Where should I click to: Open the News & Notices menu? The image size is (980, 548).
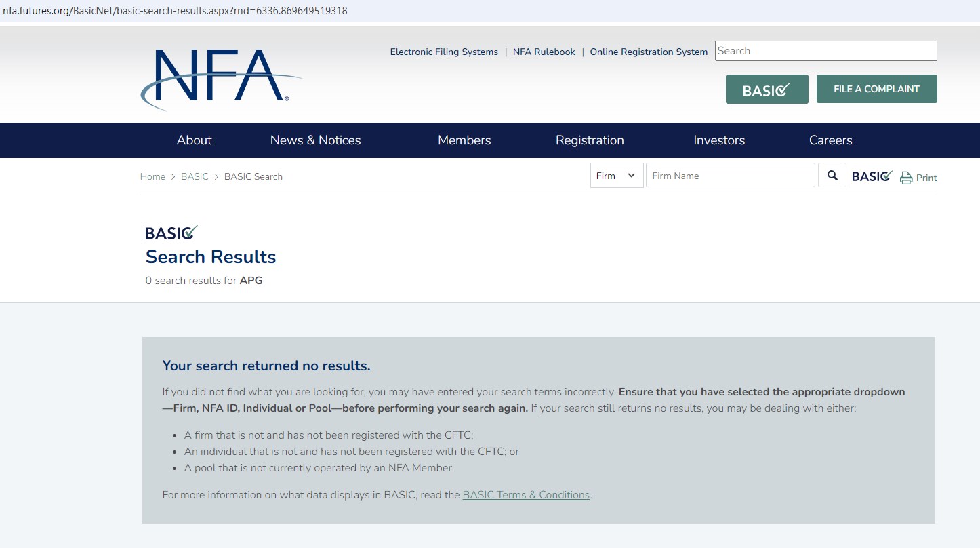click(x=316, y=140)
